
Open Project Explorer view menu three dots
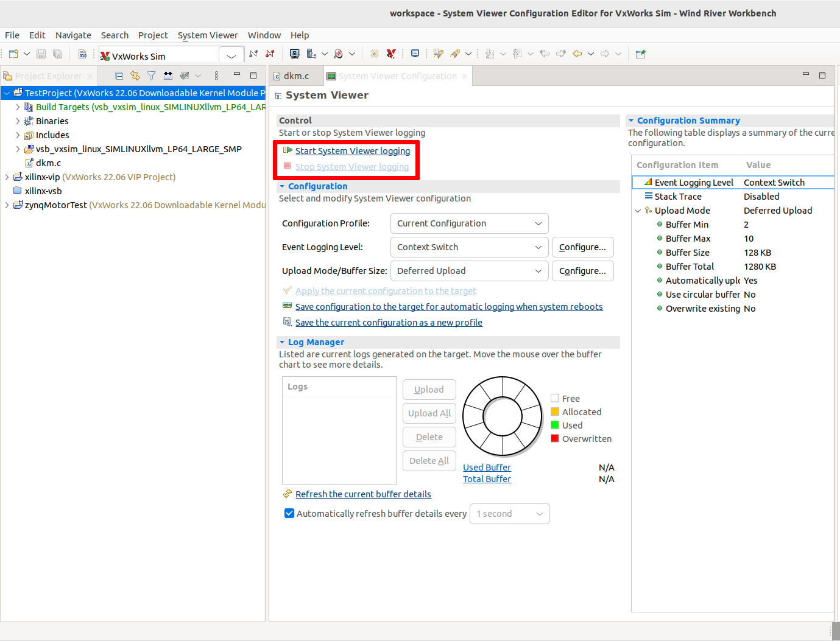(216, 76)
